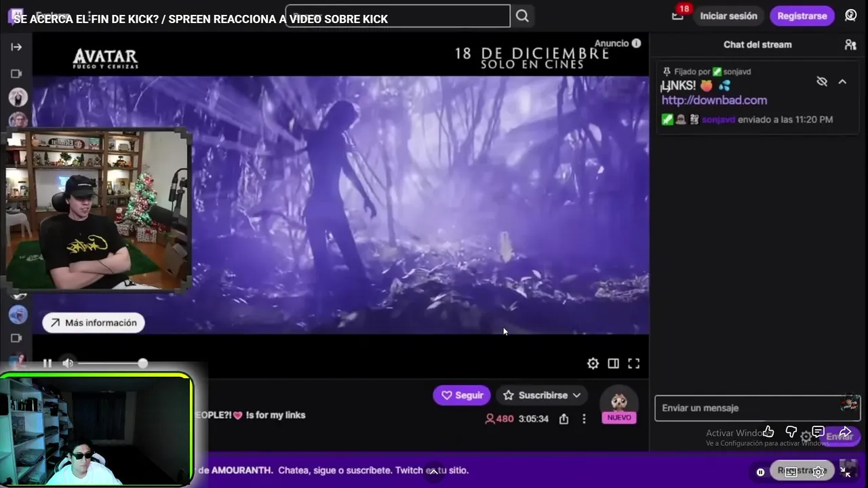Open the blue sidebar channel avatar
Image resolution: width=868 pixels, height=488 pixels.
18,314
